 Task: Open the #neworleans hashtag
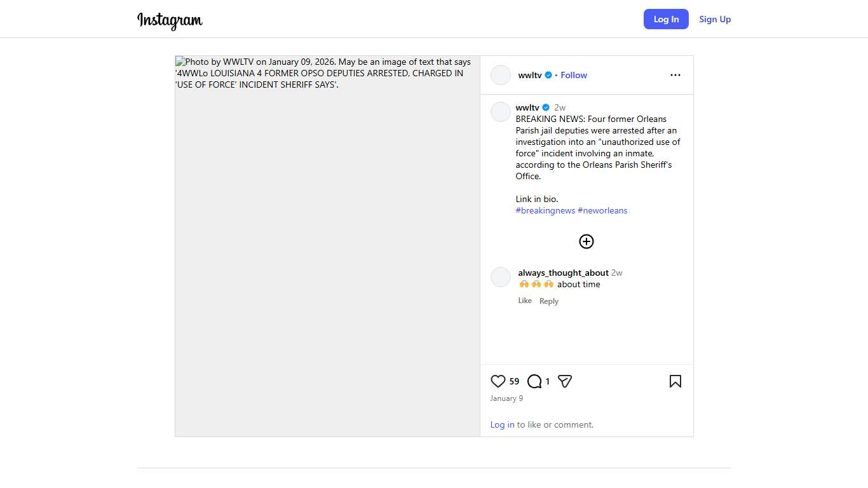602,210
